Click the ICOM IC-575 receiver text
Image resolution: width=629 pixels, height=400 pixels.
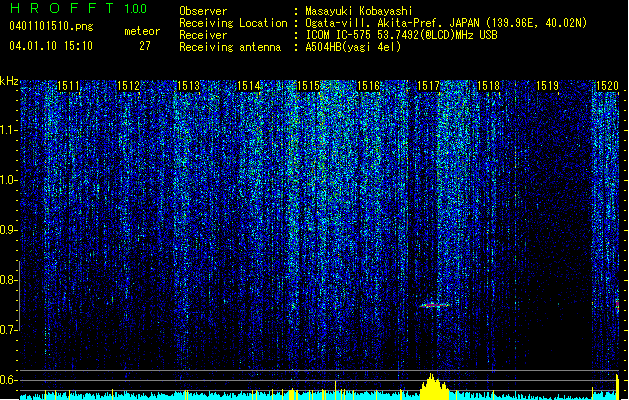(x=401, y=35)
